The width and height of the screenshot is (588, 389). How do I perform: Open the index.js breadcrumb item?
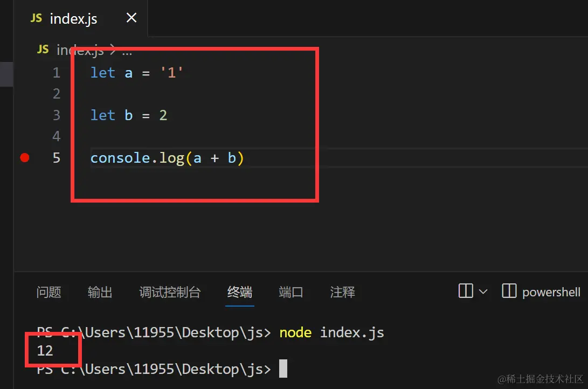(80, 50)
